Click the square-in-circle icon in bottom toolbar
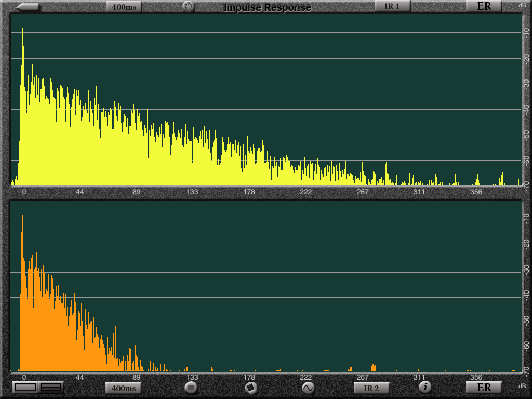 coord(251,388)
